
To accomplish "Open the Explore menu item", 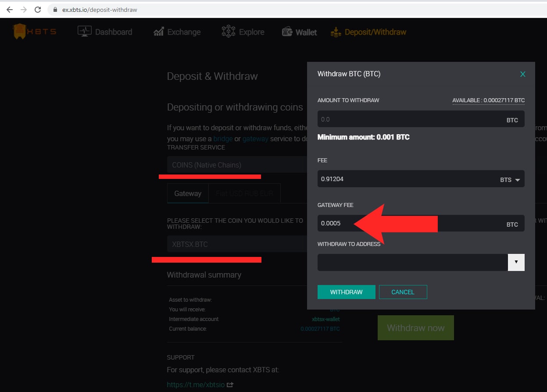I will [243, 32].
